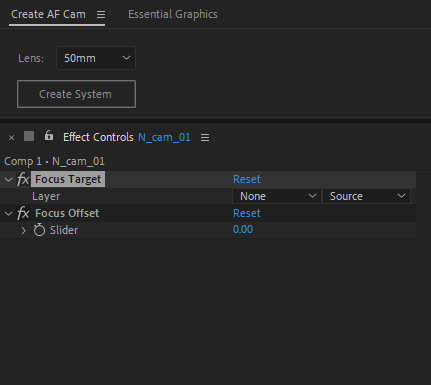Toggle the fx switch for Focus Target
Image resolution: width=431 pixels, height=385 pixels.
click(x=23, y=179)
